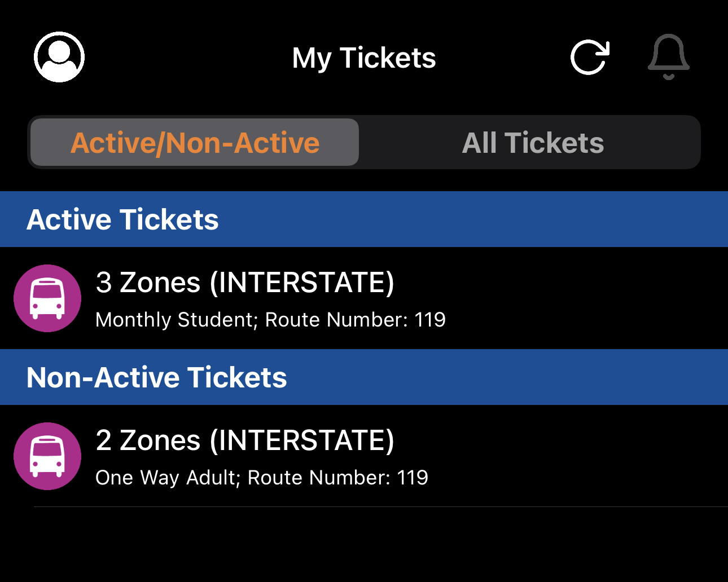Click the "My Tickets" page title
This screenshot has height=582, width=728.
[x=364, y=58]
